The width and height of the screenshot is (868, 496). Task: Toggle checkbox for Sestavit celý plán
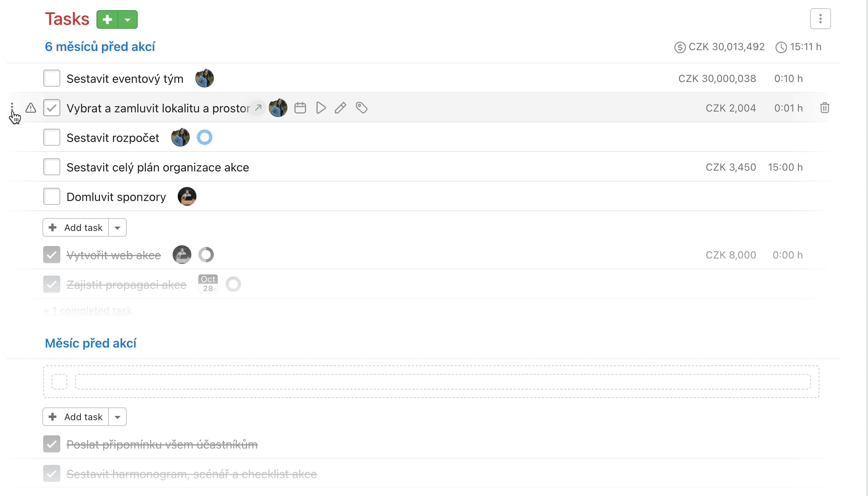[x=51, y=168]
